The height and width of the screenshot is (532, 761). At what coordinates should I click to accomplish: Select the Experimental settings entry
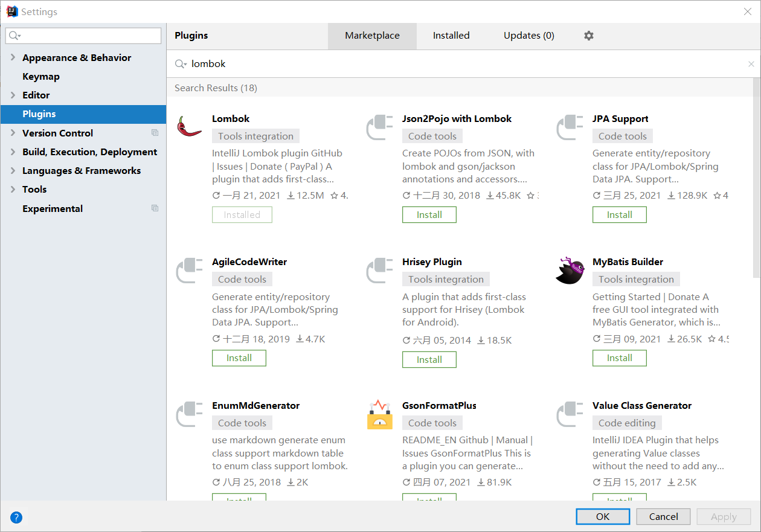53,208
